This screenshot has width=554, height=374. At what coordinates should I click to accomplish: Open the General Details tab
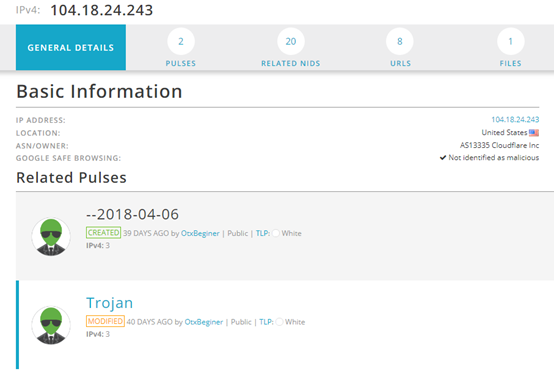71,47
